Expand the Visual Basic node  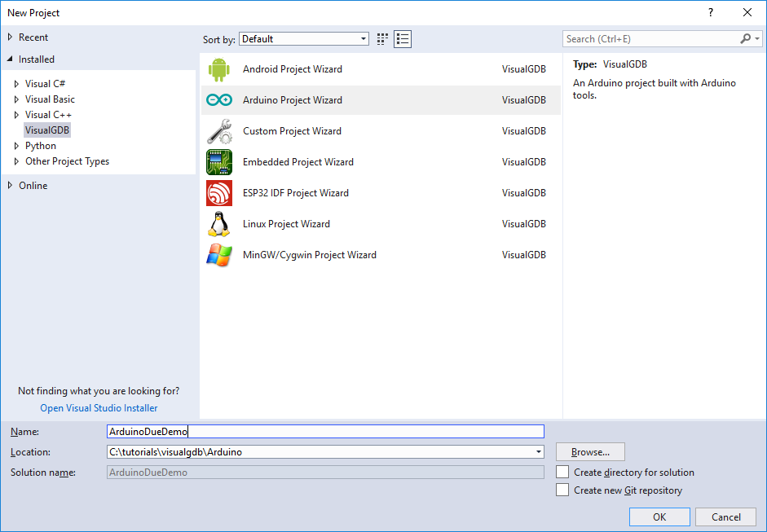pyautogui.click(x=16, y=99)
